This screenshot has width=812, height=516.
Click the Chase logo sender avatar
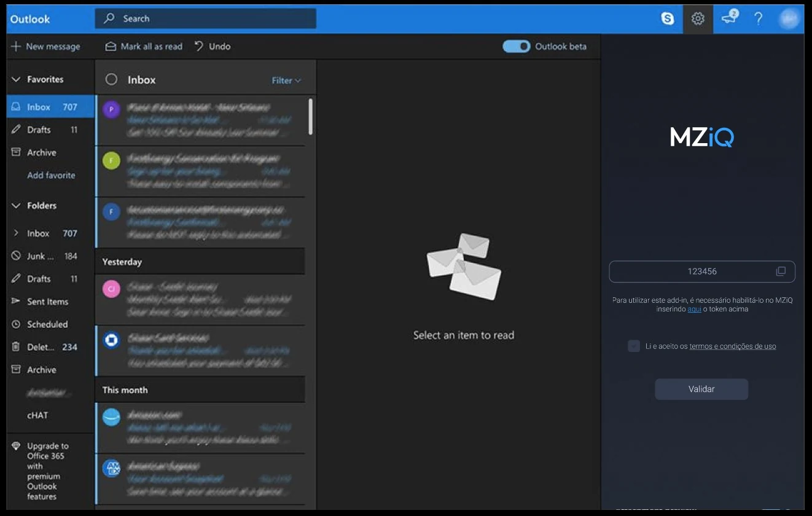(111, 340)
